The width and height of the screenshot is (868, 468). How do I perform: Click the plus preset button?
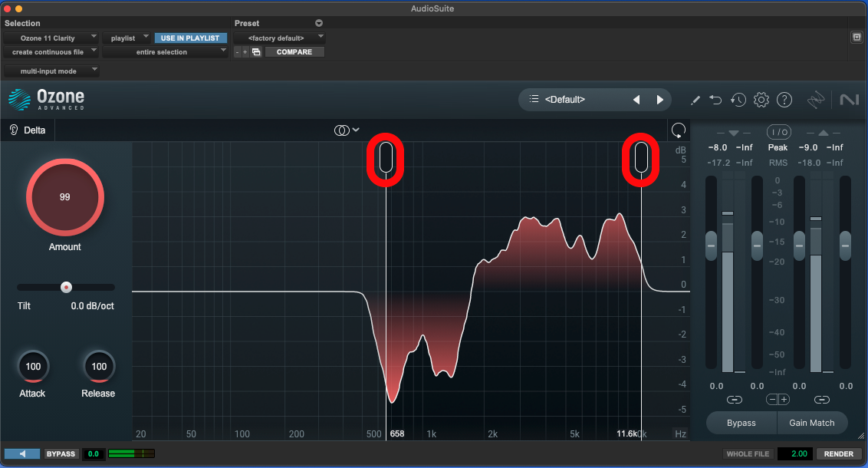[245, 52]
